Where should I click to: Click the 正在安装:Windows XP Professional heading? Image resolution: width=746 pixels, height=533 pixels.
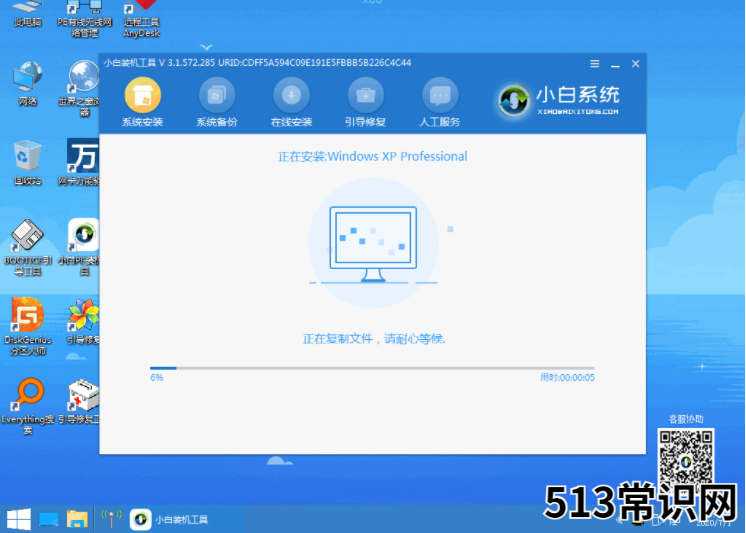click(x=373, y=157)
